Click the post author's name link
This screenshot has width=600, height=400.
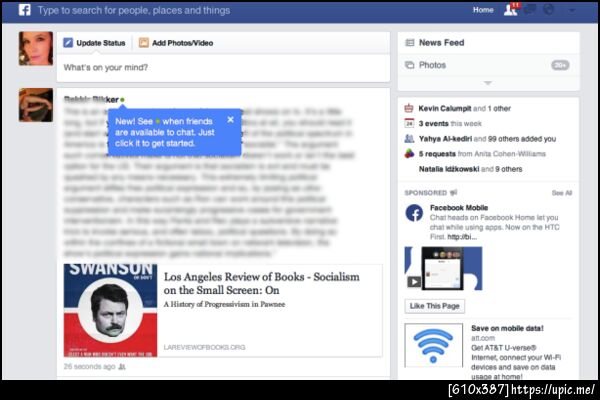coord(91,100)
